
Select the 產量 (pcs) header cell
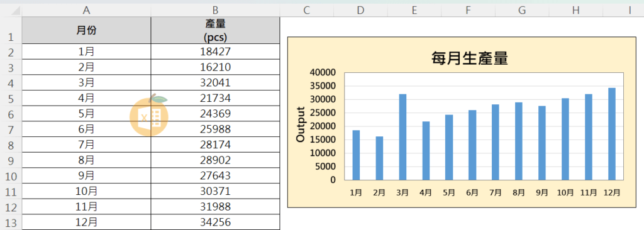coord(215,30)
